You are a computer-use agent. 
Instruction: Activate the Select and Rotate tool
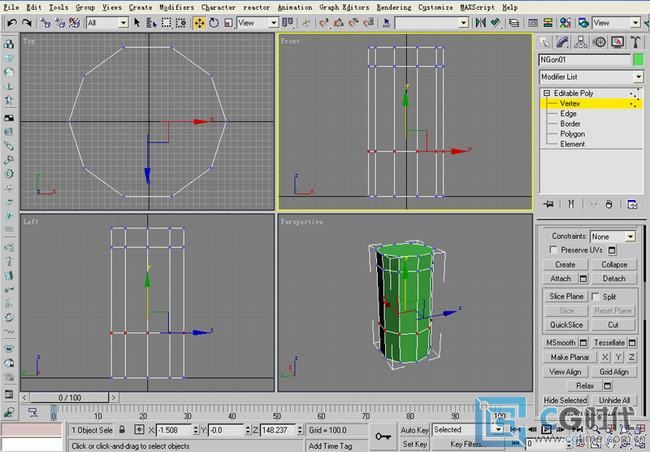[214, 23]
